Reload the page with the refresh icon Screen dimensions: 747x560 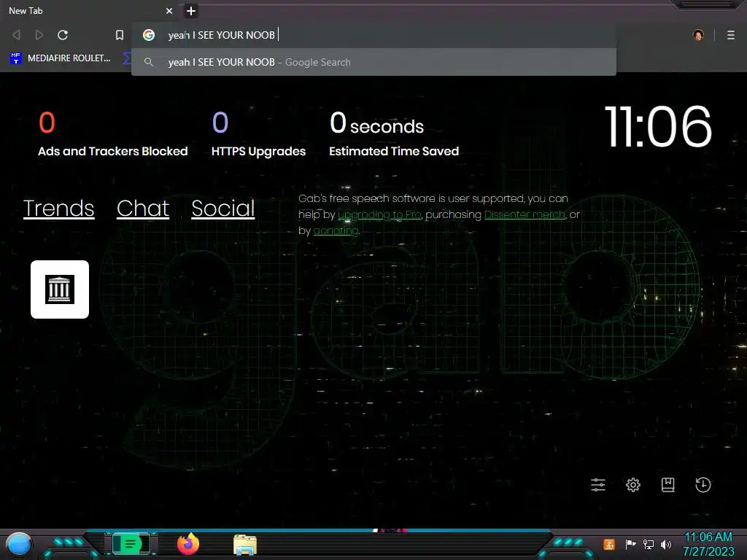tap(63, 35)
